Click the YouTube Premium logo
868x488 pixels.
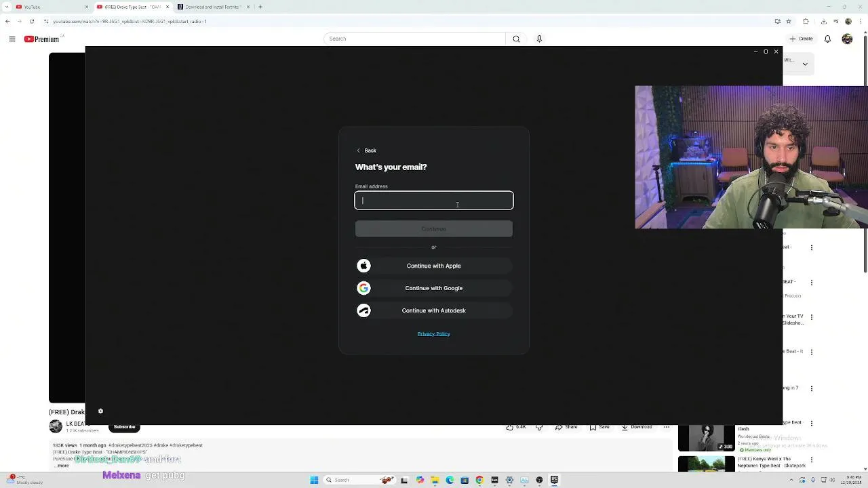pyautogui.click(x=42, y=39)
